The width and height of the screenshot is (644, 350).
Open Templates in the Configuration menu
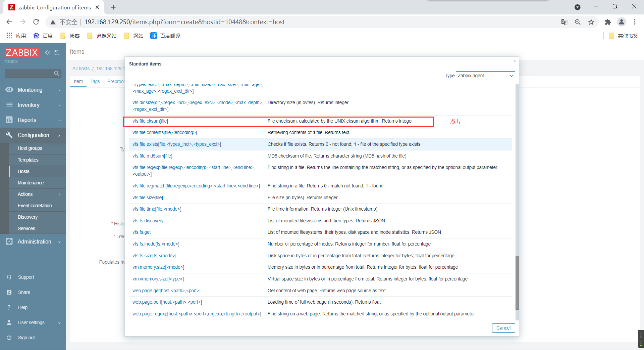coord(28,160)
